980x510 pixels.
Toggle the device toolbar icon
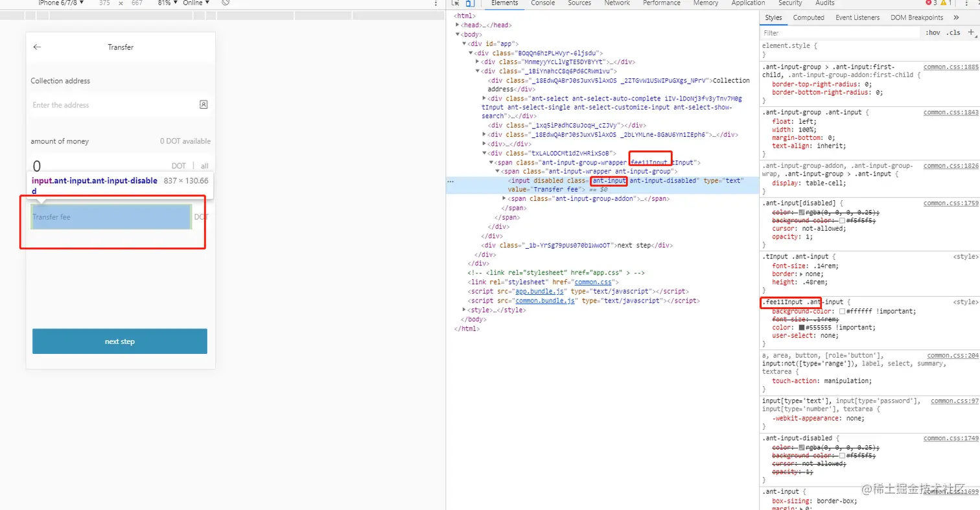pos(470,3)
